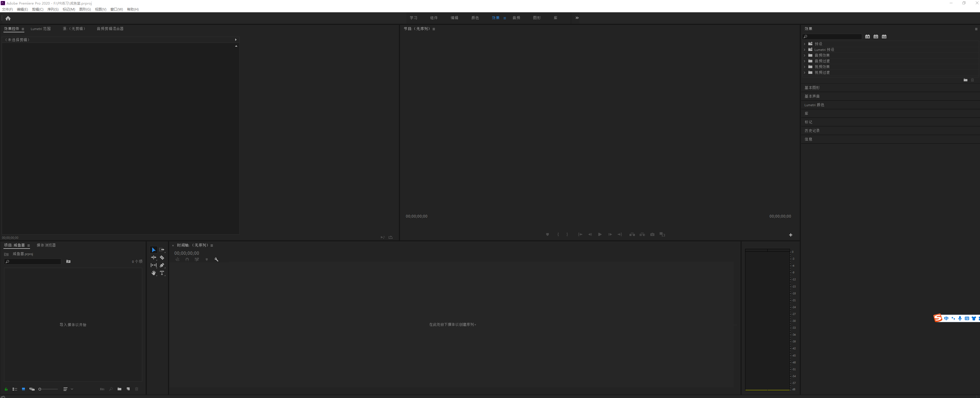Open 媒体浏览器 tab
The height and width of the screenshot is (398, 980).
(46, 245)
